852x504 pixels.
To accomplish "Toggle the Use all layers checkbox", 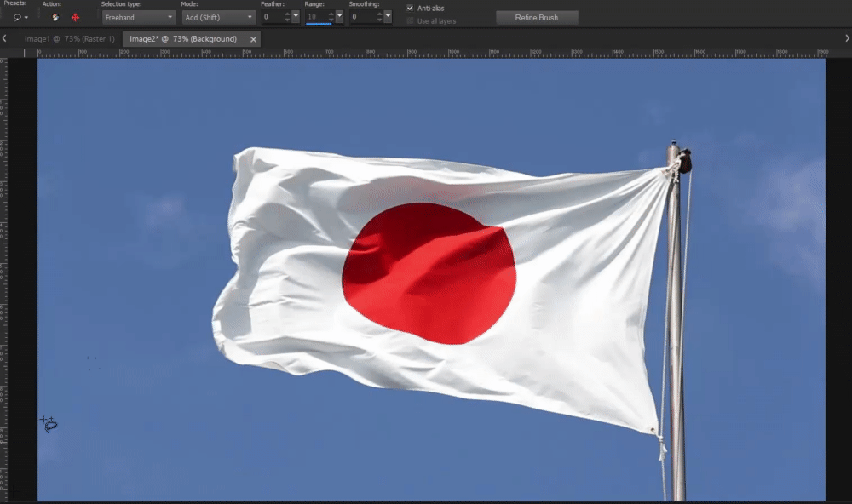I will (411, 21).
